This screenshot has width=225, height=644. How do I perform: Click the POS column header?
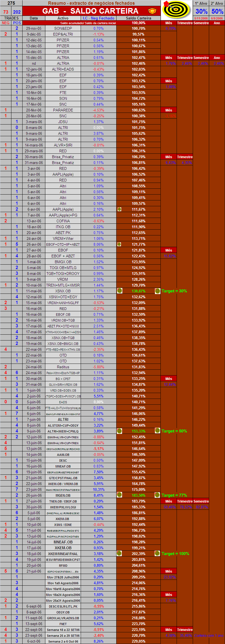point(17,23)
